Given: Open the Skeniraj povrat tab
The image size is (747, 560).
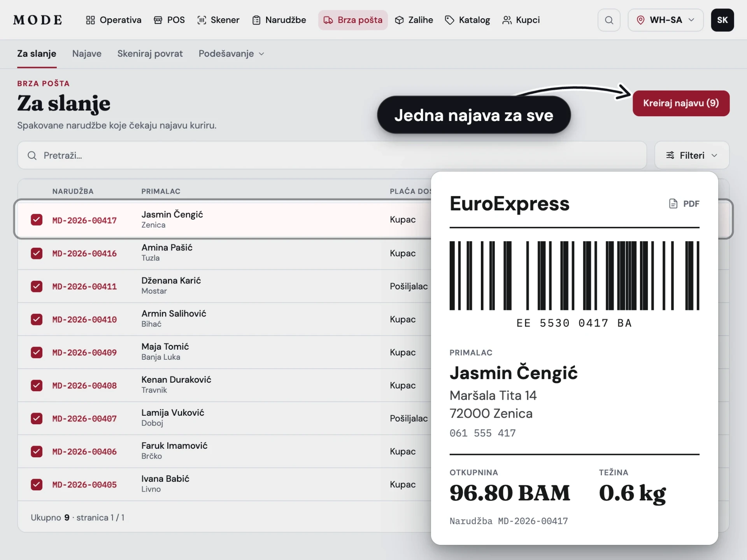Looking at the screenshot, I should coord(150,54).
